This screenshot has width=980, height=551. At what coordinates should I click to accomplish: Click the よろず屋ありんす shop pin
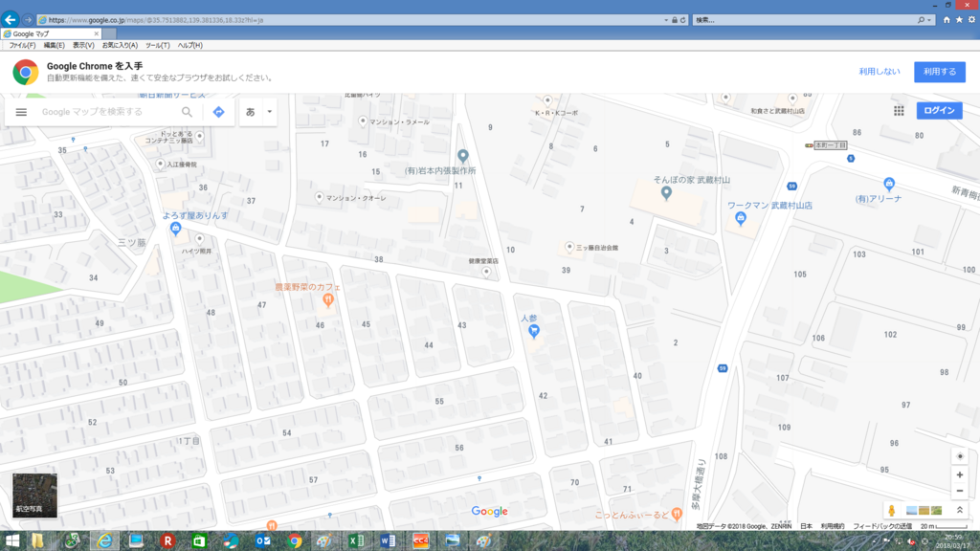coord(176,229)
